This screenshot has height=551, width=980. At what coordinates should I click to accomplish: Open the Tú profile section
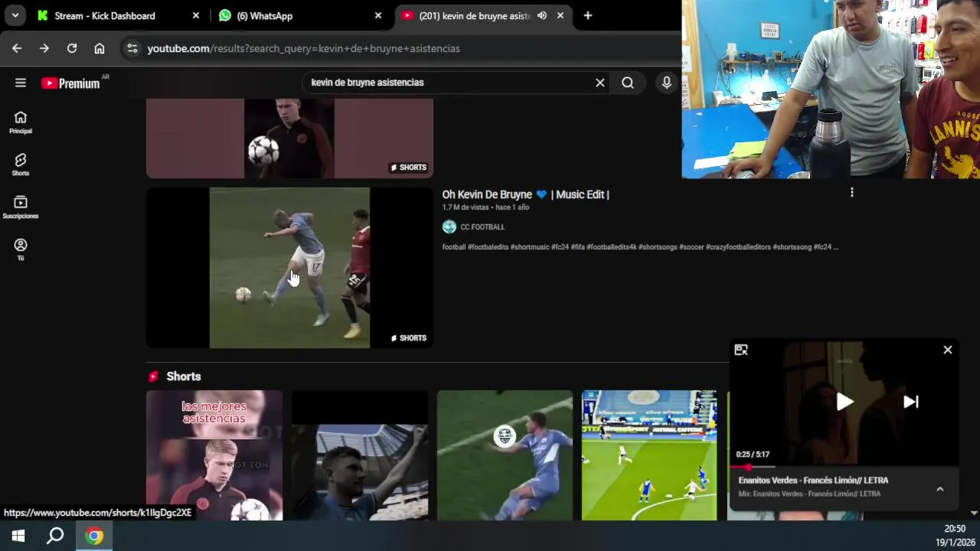click(21, 249)
